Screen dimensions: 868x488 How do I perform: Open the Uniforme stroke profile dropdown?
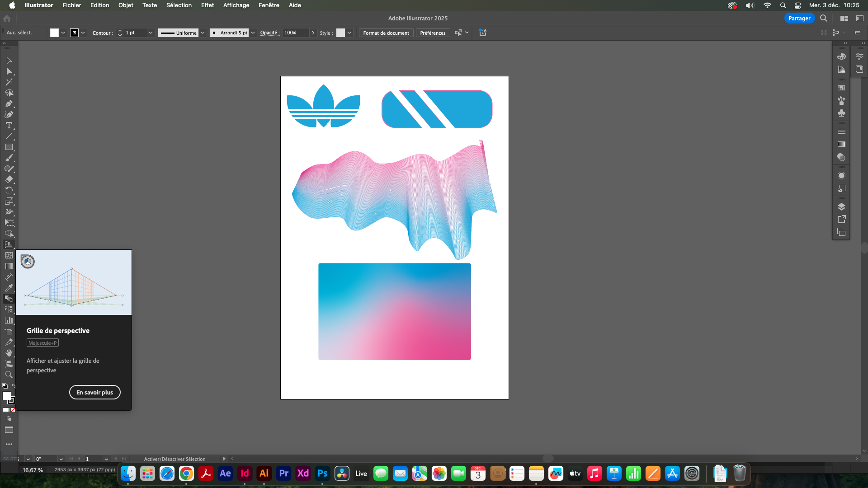(203, 33)
